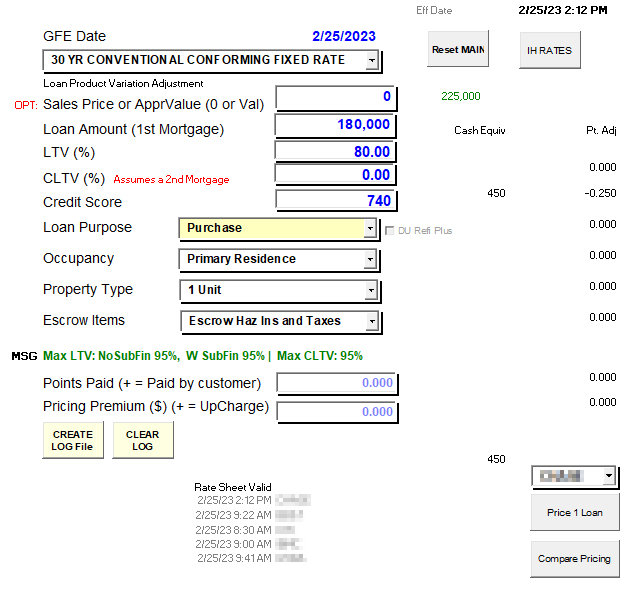The height and width of the screenshot is (615, 638).
Task: Expand the Escrow Items dropdown
Action: (x=370, y=322)
